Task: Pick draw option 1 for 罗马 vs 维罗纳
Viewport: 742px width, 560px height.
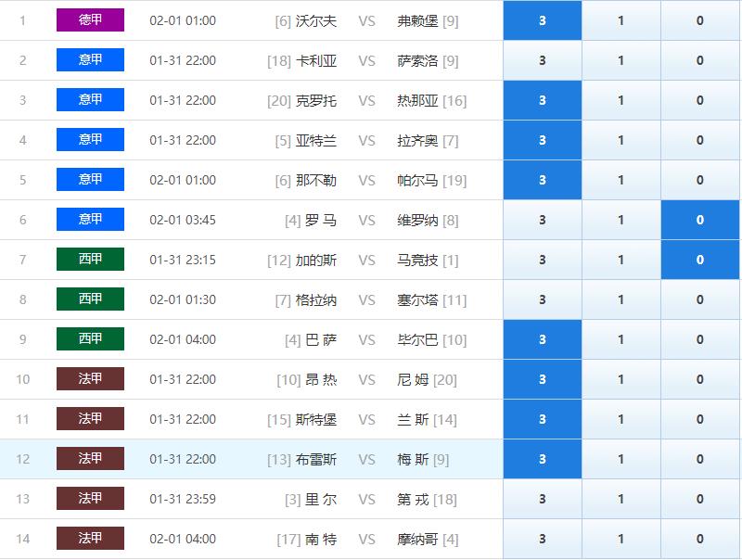Action: coord(621,220)
